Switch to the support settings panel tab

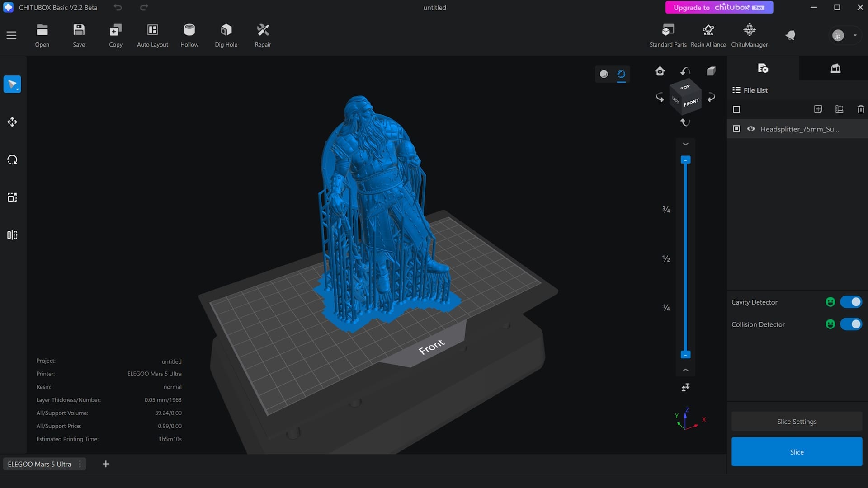point(835,69)
